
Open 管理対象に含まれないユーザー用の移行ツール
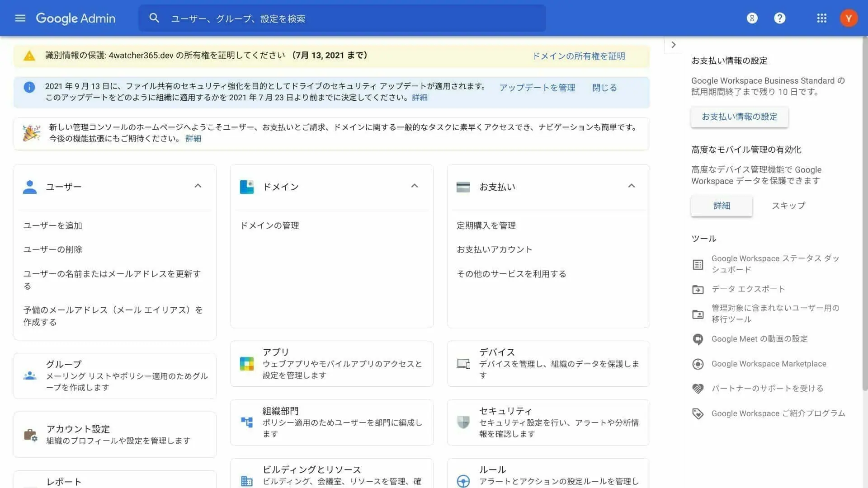776,314
